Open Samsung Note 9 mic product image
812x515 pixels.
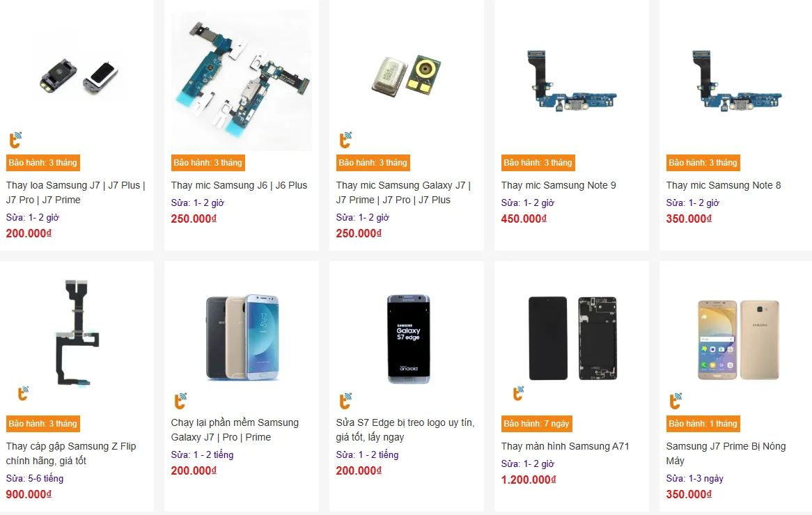coord(571,81)
